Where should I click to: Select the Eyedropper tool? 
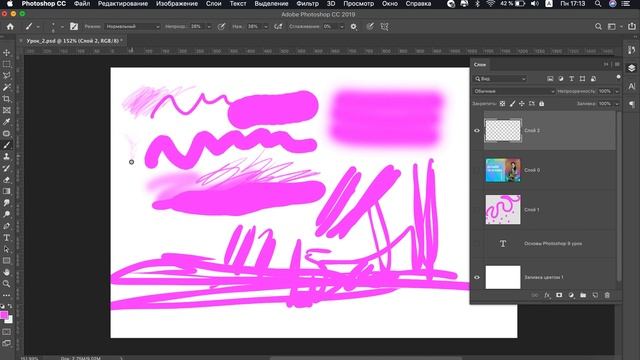pyautogui.click(x=7, y=122)
